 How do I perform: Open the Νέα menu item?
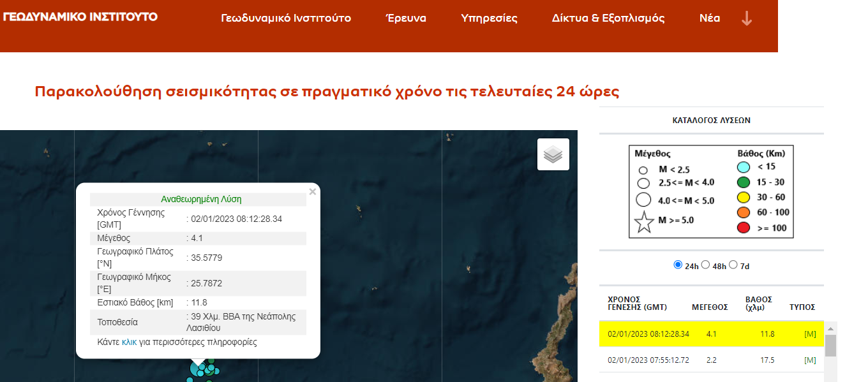pos(710,18)
